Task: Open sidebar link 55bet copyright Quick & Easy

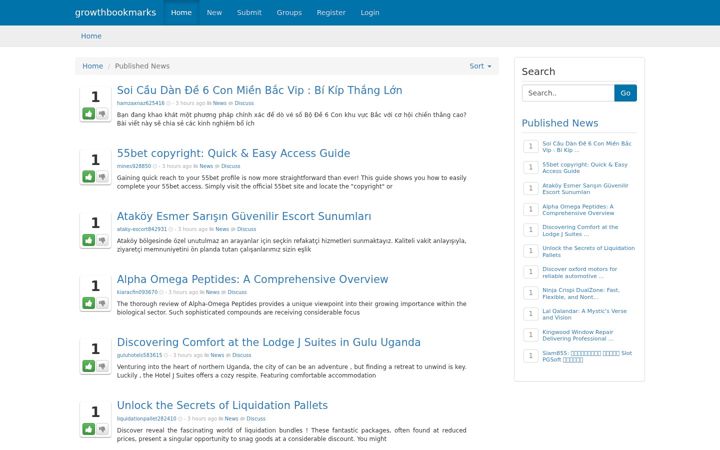Action: click(x=585, y=168)
